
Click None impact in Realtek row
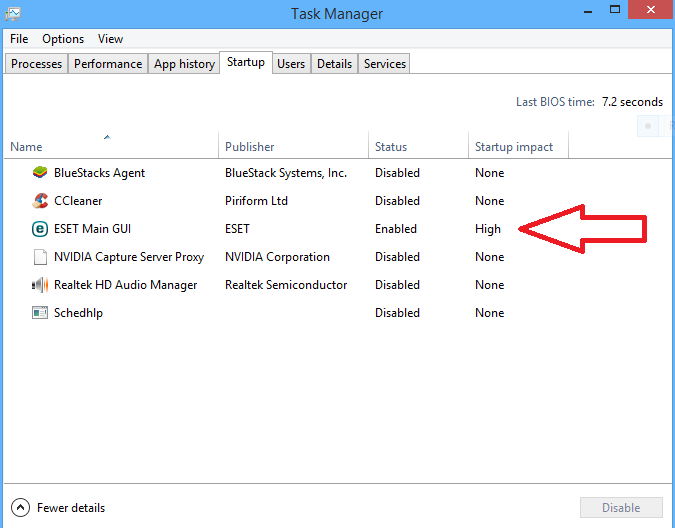(489, 285)
